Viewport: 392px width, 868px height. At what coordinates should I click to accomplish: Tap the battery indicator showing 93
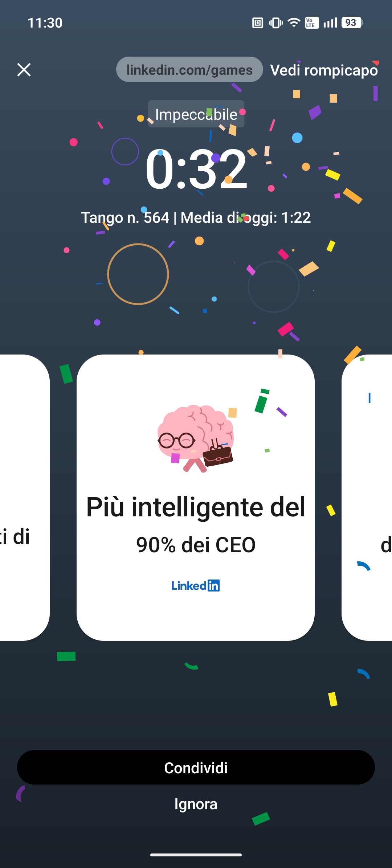click(x=352, y=23)
